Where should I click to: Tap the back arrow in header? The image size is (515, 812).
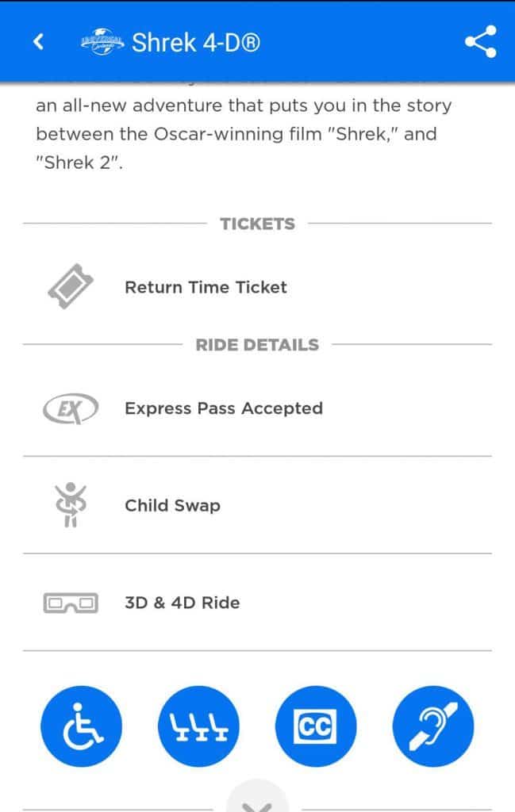[x=38, y=41]
